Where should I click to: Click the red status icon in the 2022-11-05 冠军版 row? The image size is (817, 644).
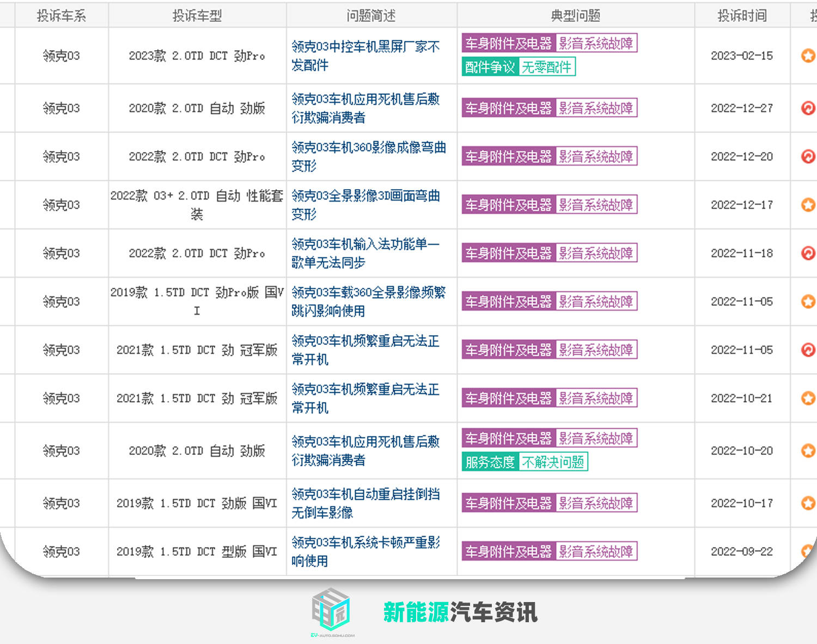808,350
